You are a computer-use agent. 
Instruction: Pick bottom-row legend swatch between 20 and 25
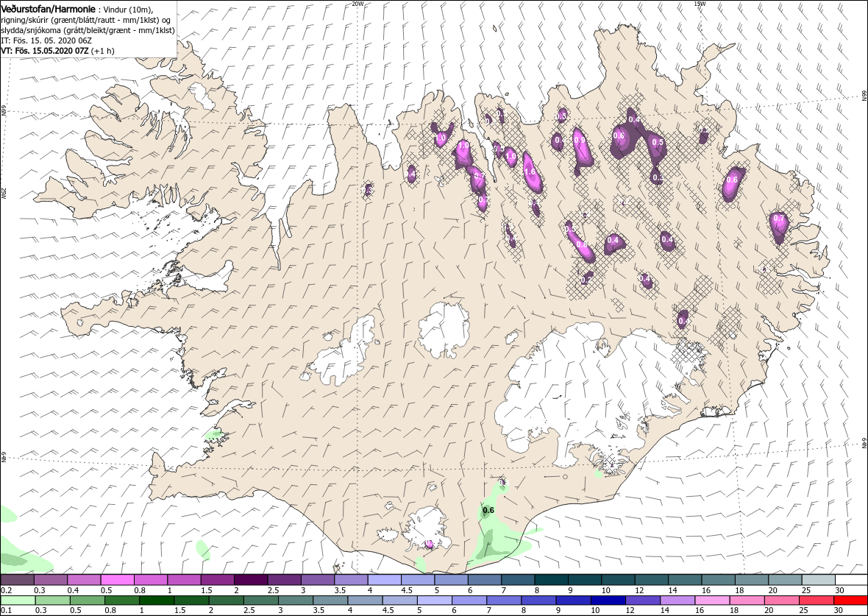[x=781, y=601]
